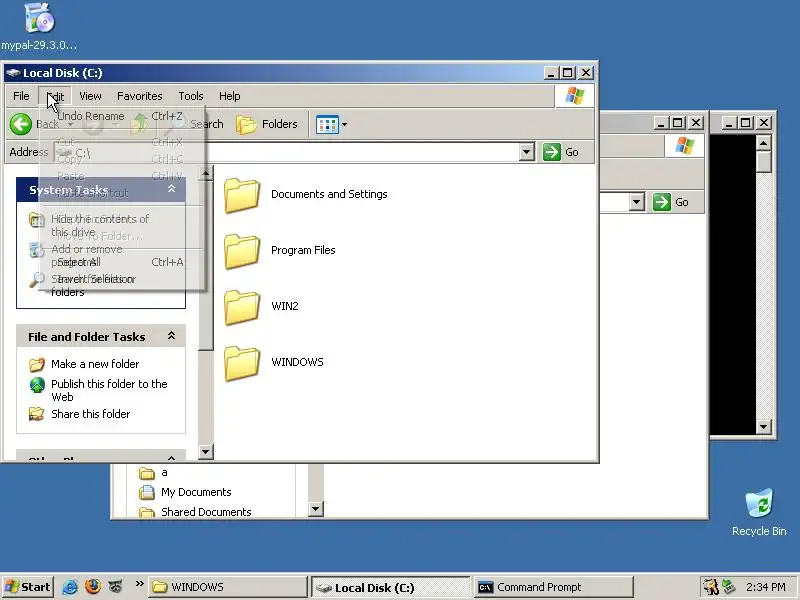Click the green Back arrow icon
Image resolution: width=800 pixels, height=600 pixels.
pos(21,124)
